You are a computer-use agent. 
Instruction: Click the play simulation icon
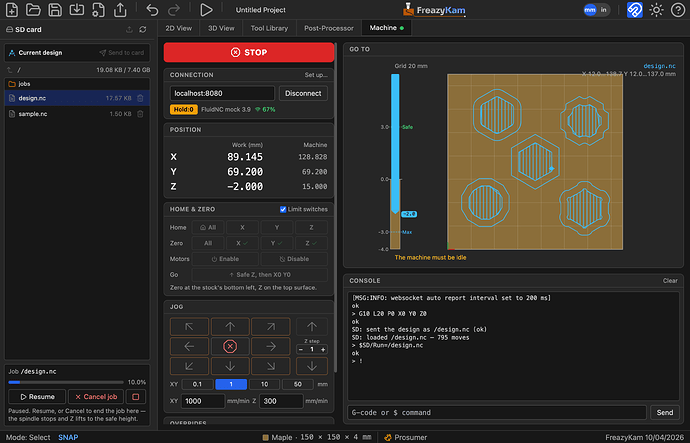click(206, 10)
